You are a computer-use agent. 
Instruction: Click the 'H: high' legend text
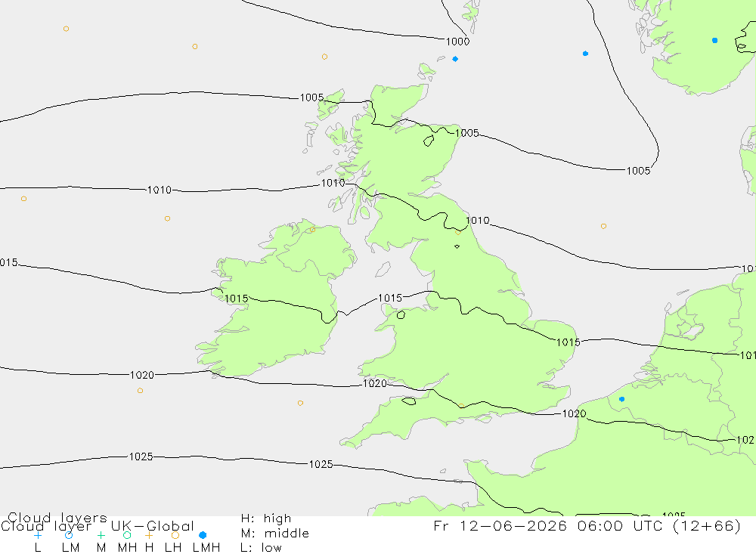point(266,518)
